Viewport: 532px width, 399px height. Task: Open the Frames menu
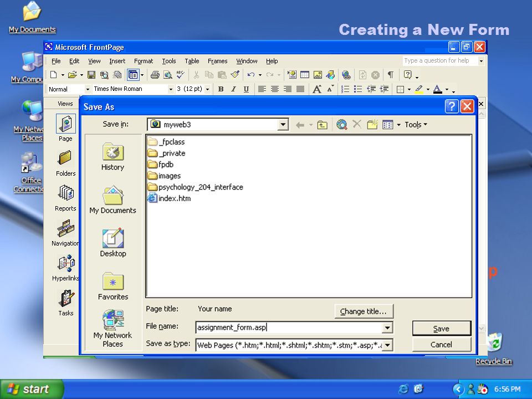(217, 61)
